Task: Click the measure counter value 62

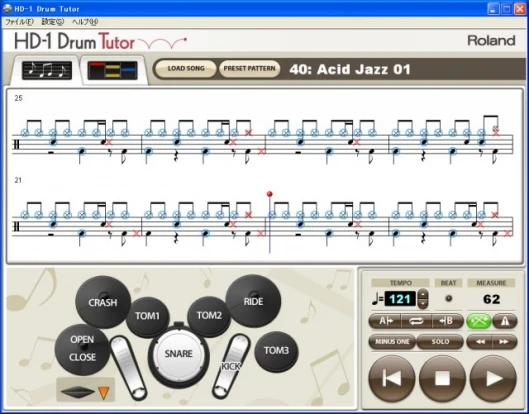Action: [x=492, y=299]
